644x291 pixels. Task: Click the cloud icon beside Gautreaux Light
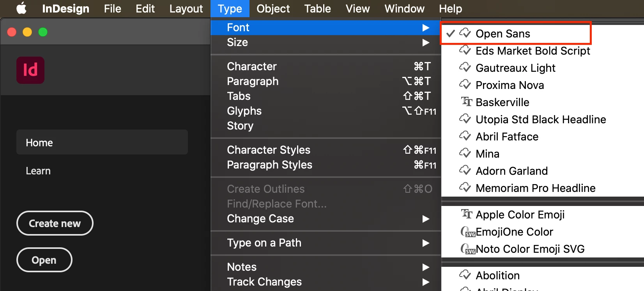pyautogui.click(x=465, y=67)
